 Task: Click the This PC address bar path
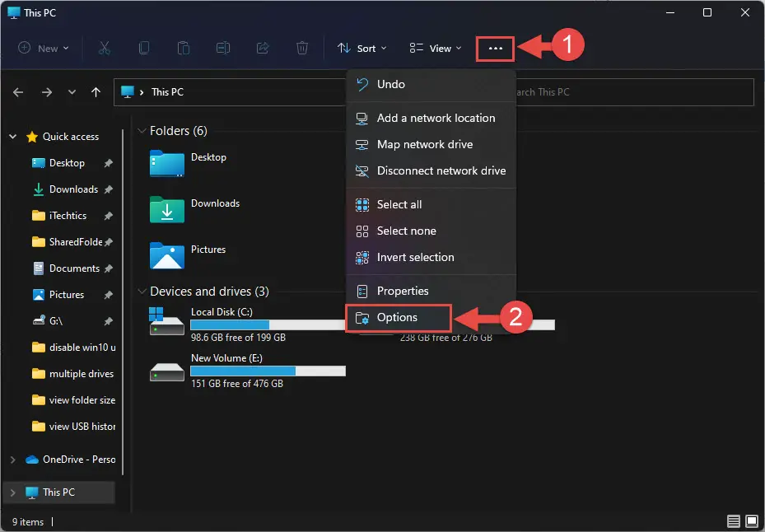[167, 91]
